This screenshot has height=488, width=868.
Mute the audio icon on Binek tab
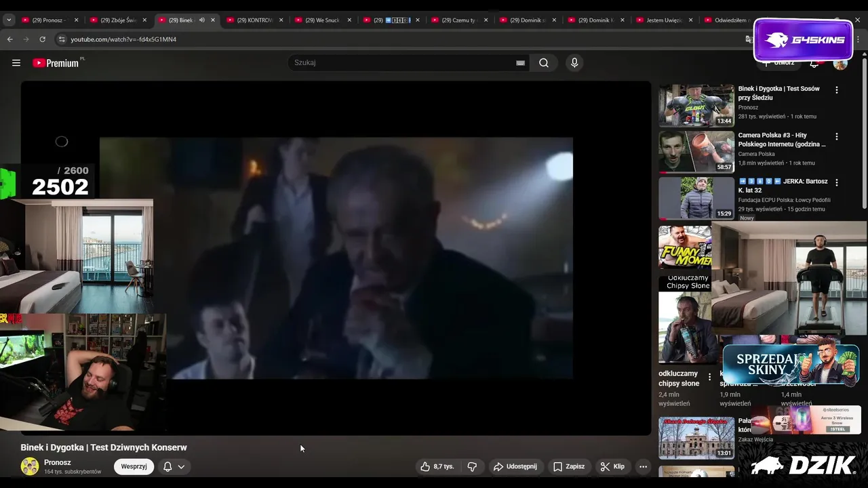point(201,20)
